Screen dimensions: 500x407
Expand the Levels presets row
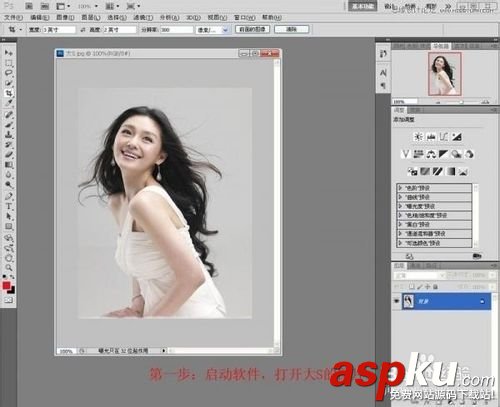coord(434,188)
